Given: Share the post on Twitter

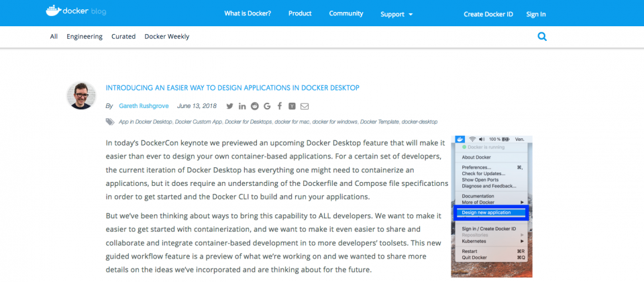Looking at the screenshot, I should (x=229, y=106).
